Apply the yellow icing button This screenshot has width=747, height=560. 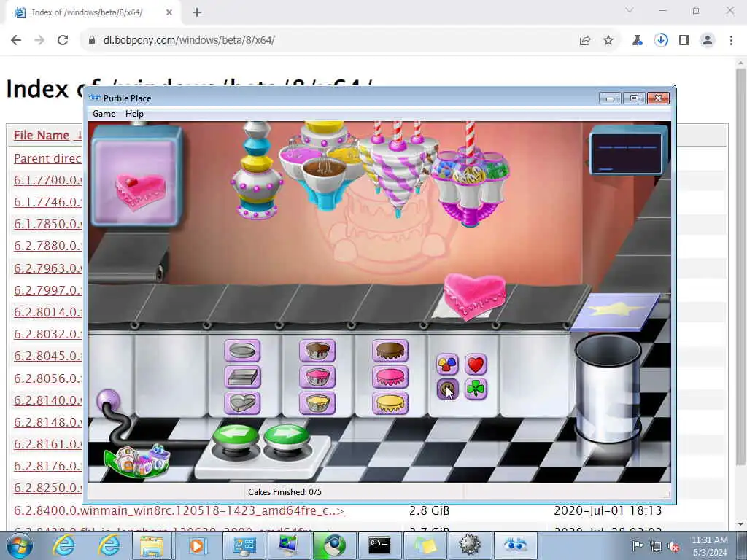click(x=390, y=402)
